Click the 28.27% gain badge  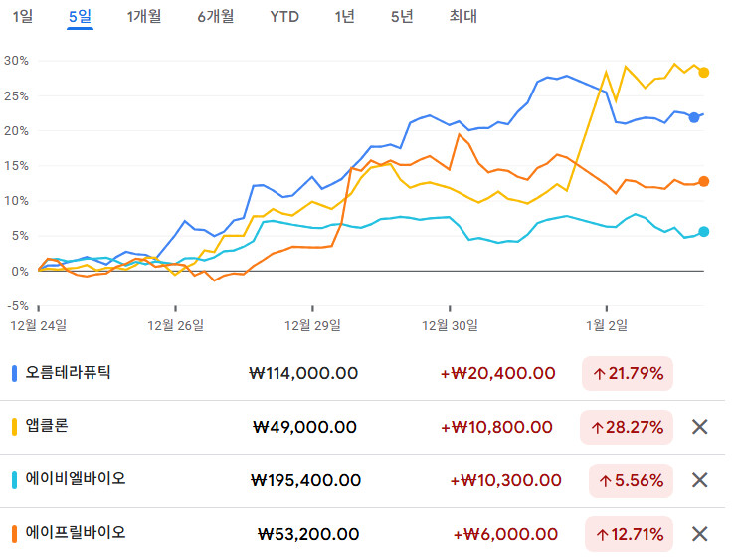(x=628, y=427)
